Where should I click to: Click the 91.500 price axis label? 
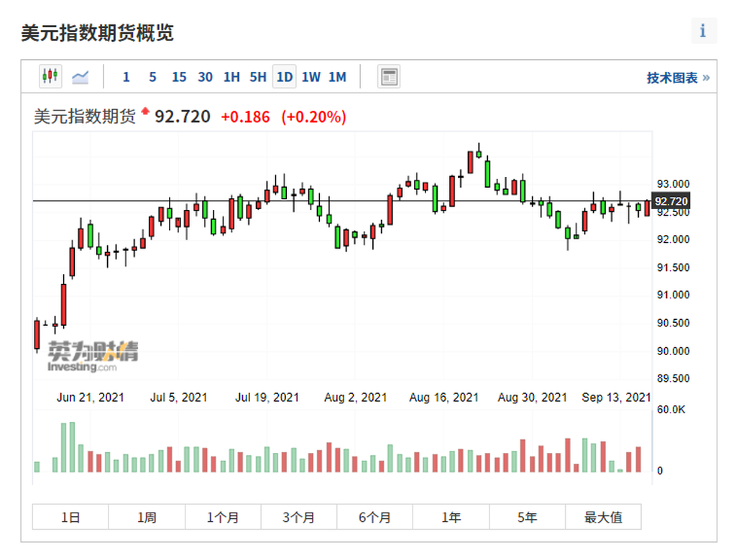pyautogui.click(x=673, y=267)
